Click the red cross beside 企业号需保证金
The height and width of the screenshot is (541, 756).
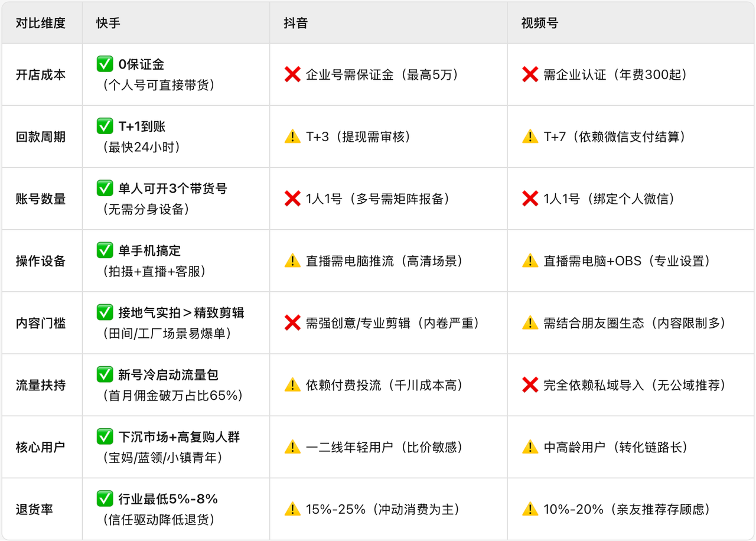(292, 75)
